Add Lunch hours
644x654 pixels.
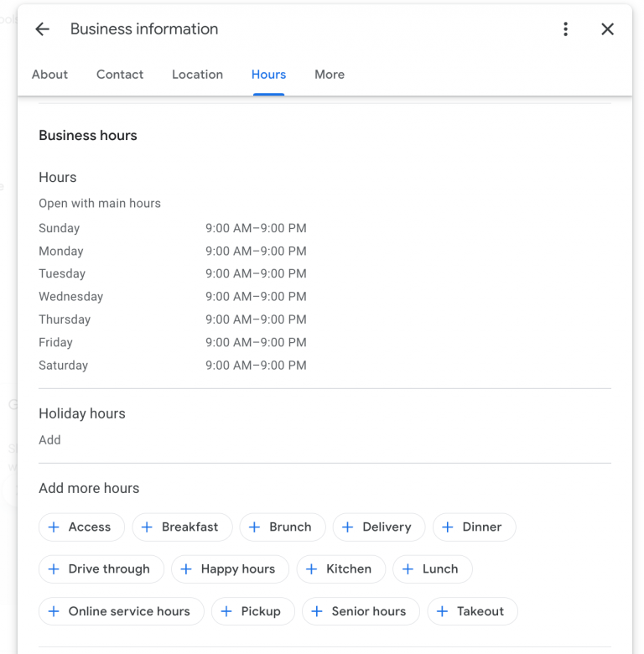tap(432, 569)
